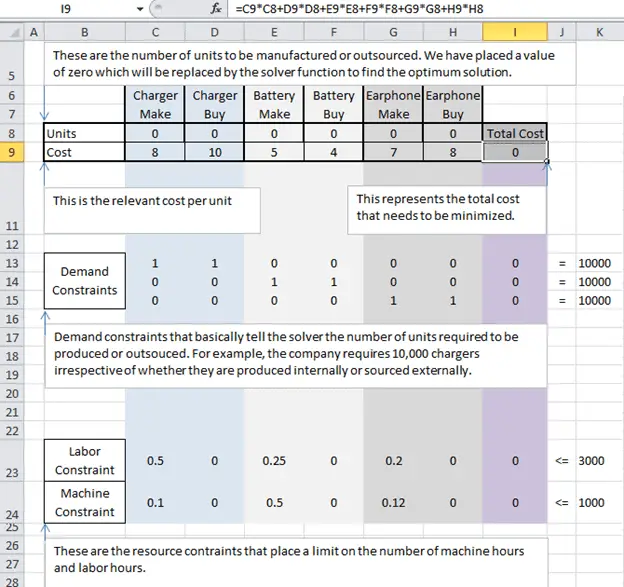Screen dimensions: 624x587
Task: Click the Cost label cell
Action: click(84, 152)
